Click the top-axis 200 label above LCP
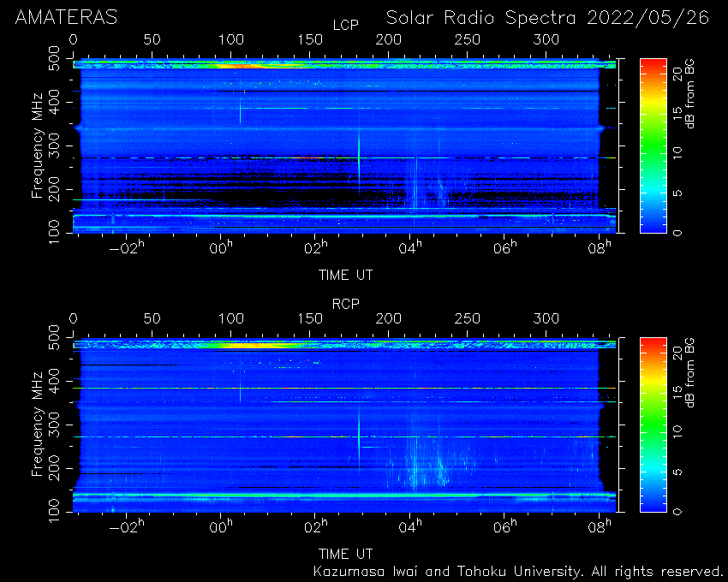This screenshot has width=728, height=582. (389, 40)
